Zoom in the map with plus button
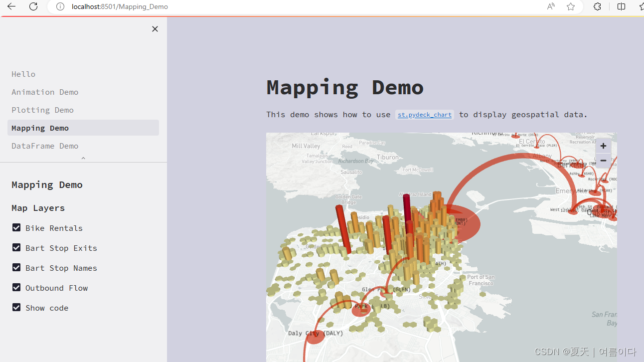Image resolution: width=644 pixels, height=362 pixels. tap(603, 146)
